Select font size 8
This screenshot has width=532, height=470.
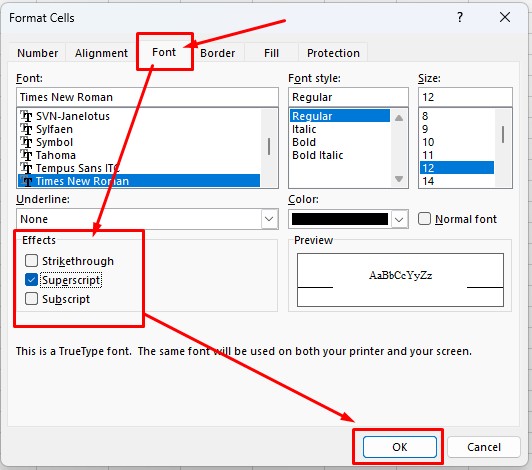[x=457, y=116]
